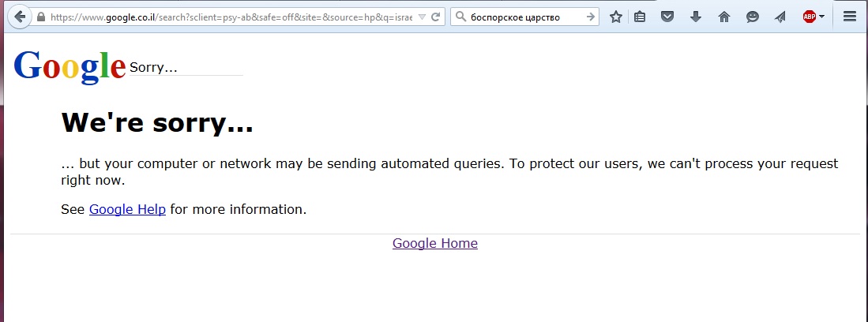
Task: Submit search with the go arrow
Action: (x=591, y=17)
